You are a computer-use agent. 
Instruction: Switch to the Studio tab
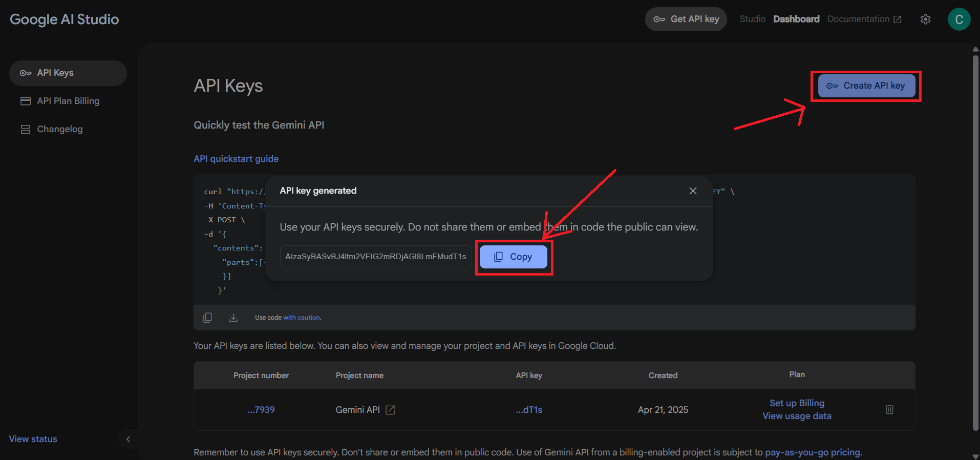click(x=752, y=19)
